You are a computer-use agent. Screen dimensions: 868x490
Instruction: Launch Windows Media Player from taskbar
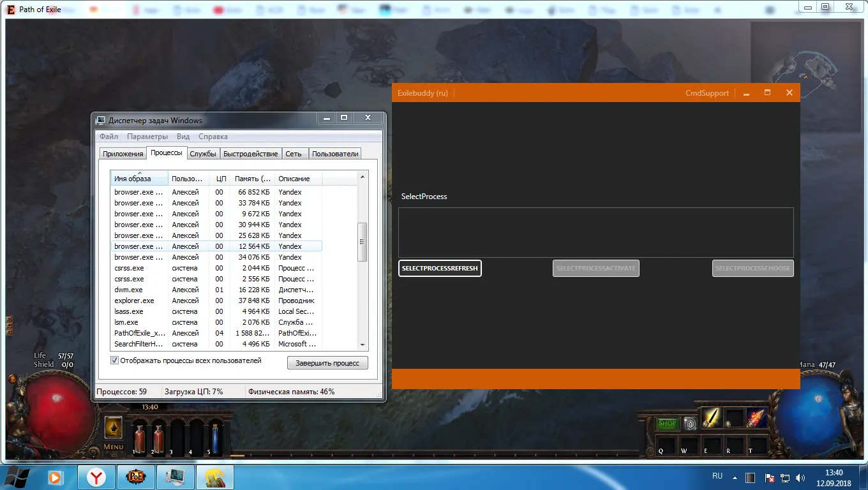point(56,477)
